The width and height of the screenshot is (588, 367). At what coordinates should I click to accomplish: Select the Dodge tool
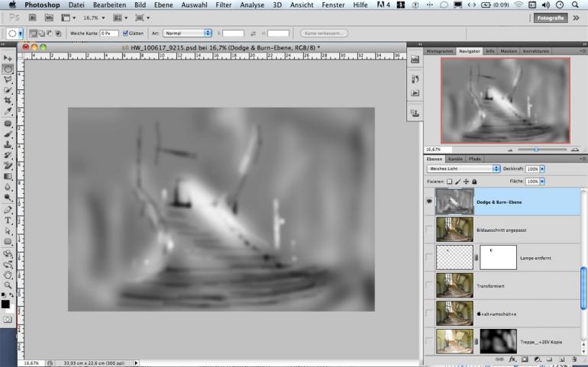[8, 197]
